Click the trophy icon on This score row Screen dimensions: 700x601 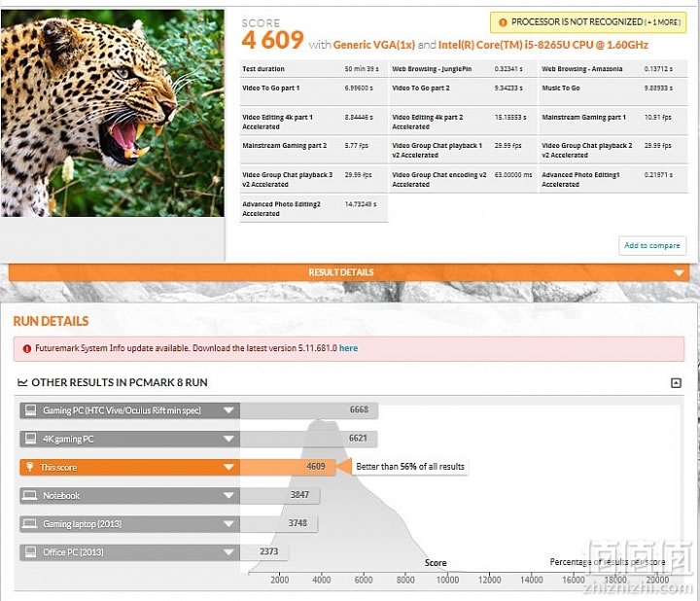click(29, 467)
